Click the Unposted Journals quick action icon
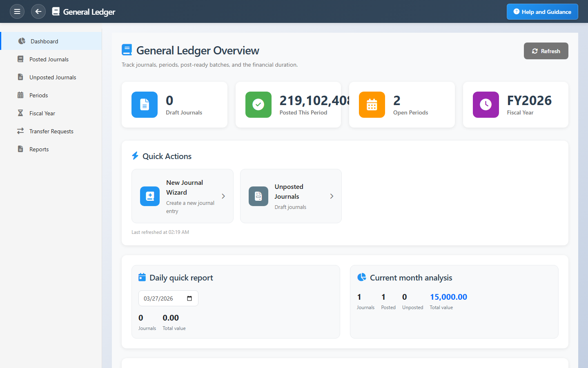Screen dimensions: 588x368 pos(258,196)
